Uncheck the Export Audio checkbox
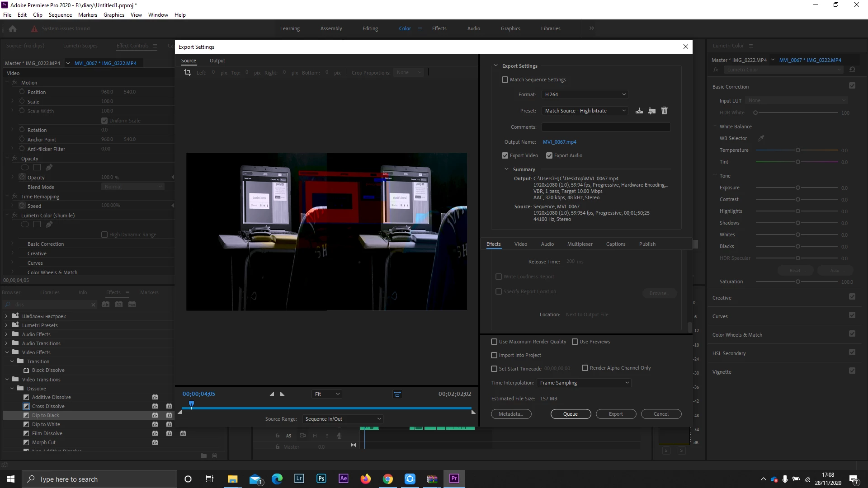The height and width of the screenshot is (488, 868). 549,155
